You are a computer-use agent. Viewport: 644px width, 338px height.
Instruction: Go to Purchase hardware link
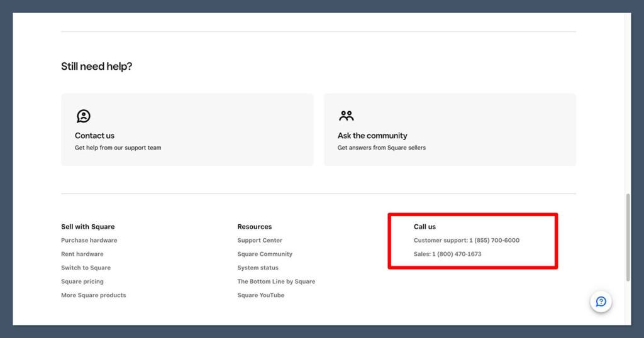(x=89, y=241)
